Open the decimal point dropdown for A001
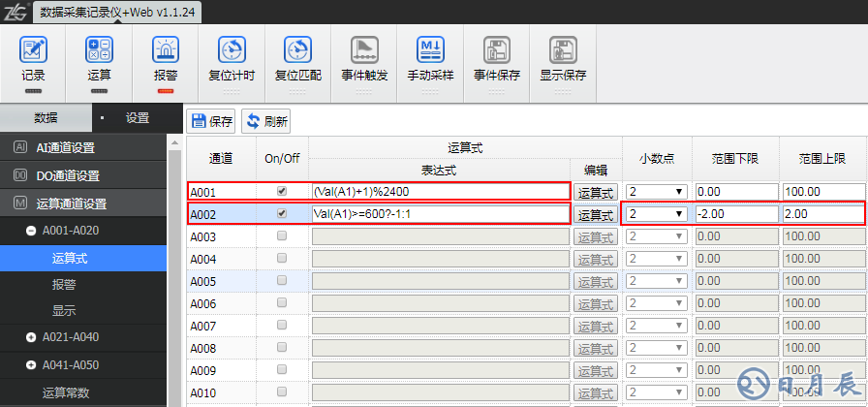Image resolution: width=868 pixels, height=407 pixels. (657, 192)
